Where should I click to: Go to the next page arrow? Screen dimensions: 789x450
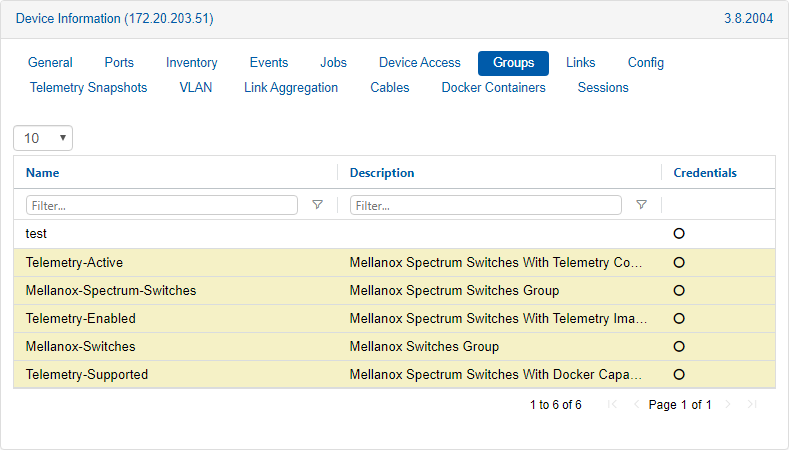(728, 405)
